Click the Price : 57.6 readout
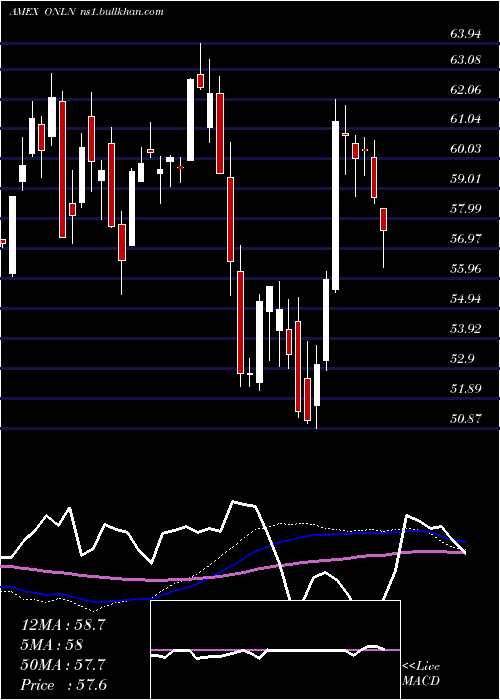 tap(63, 685)
